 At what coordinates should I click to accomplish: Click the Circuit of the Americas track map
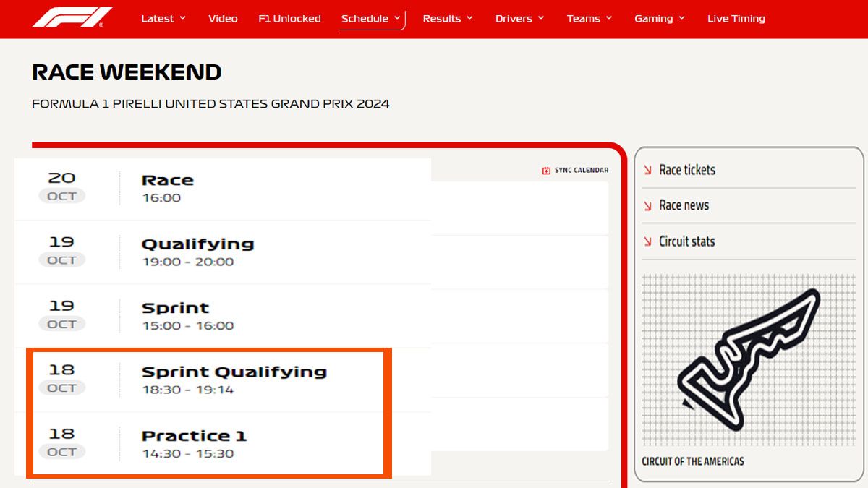(749, 360)
